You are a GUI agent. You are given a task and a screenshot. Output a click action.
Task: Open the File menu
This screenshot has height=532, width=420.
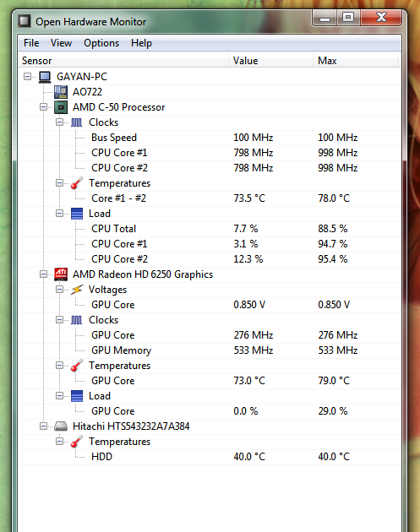[x=31, y=43]
